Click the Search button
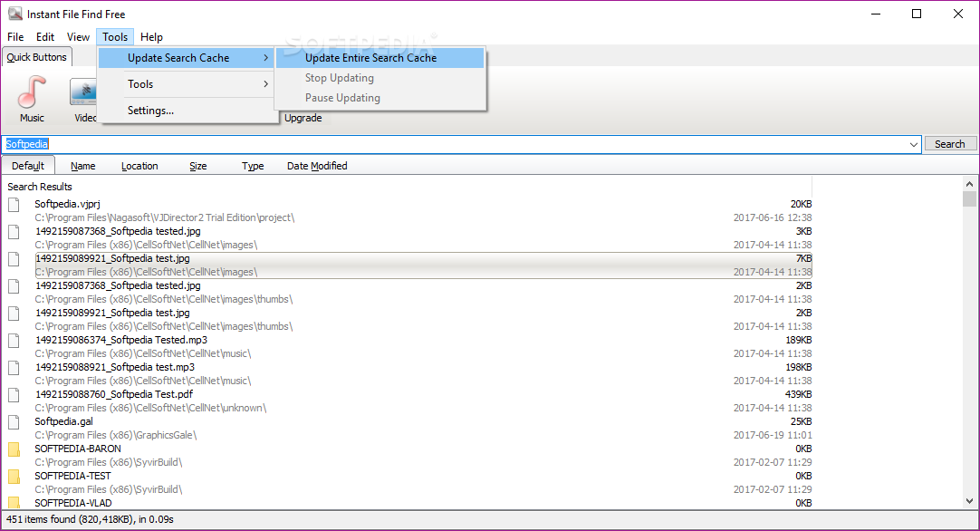Screen dimensions: 980x531 pos(949,144)
